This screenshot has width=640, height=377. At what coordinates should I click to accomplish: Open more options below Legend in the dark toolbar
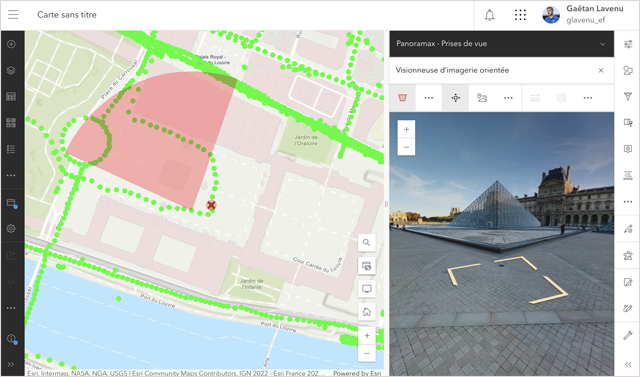click(x=11, y=175)
